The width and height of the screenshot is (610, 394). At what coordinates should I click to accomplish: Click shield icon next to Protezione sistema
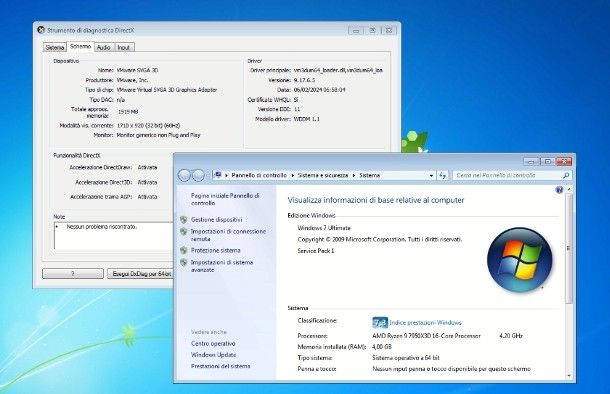pyautogui.click(x=184, y=250)
